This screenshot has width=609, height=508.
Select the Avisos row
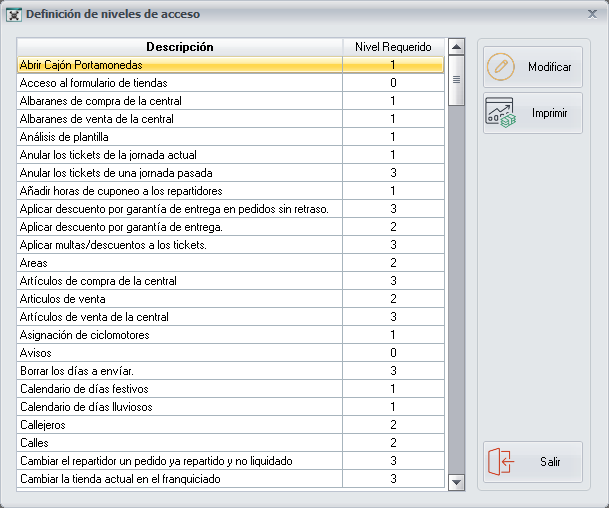click(180, 353)
